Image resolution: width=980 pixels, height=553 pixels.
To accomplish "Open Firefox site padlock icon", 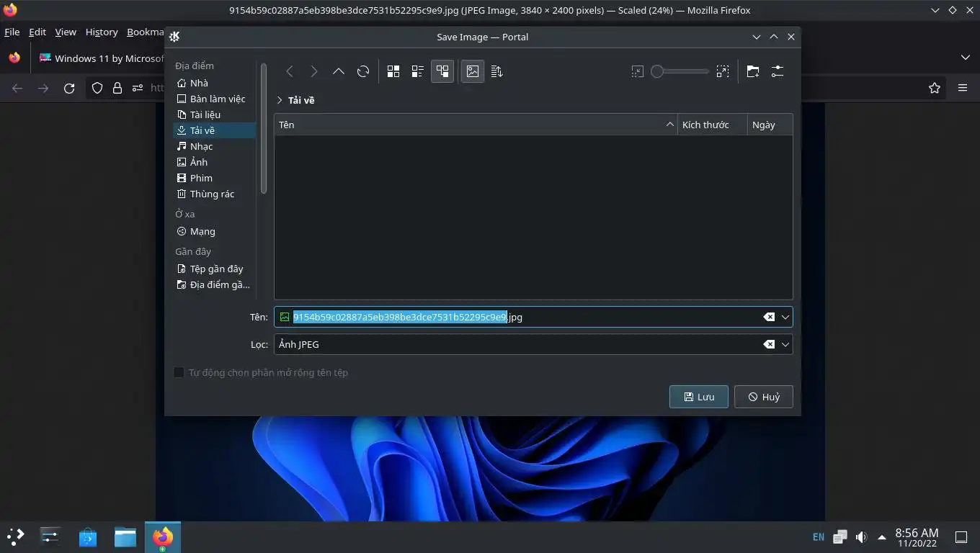I will point(117,88).
